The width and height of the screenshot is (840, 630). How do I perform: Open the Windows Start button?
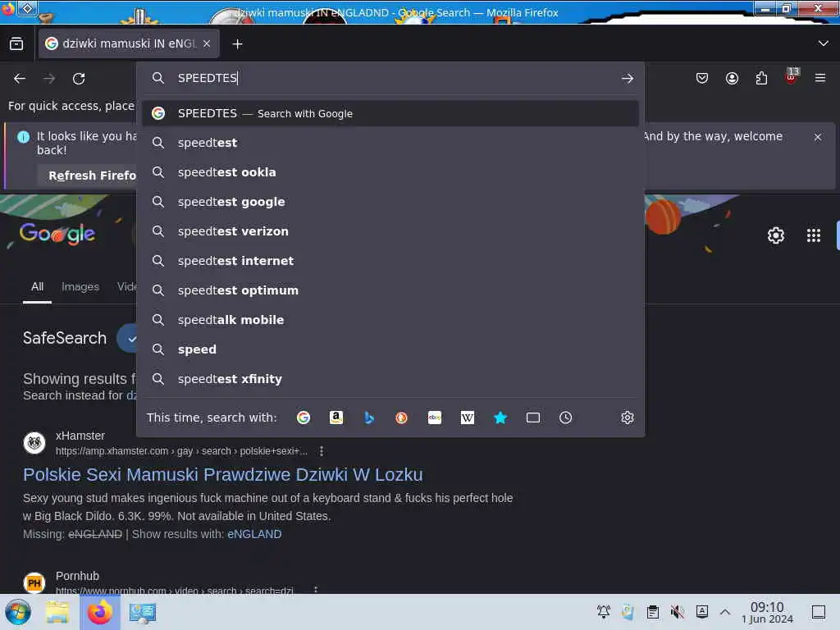pos(18,612)
